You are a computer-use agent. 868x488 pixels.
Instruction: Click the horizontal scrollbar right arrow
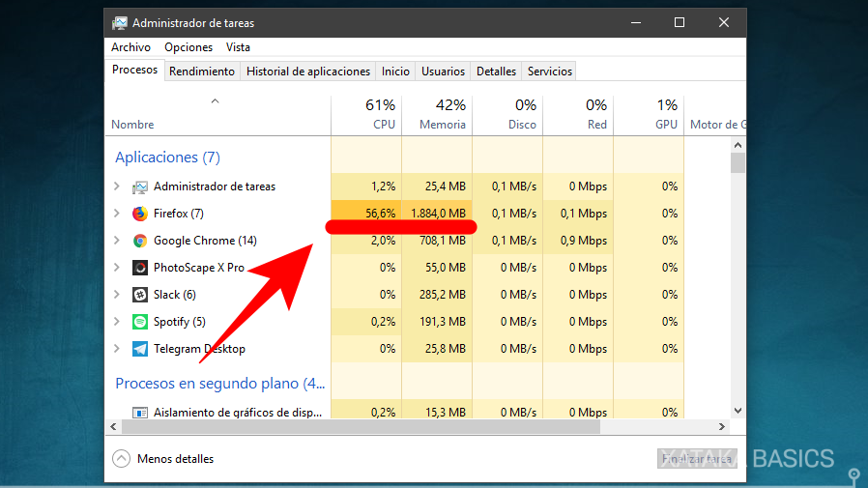[720, 426]
